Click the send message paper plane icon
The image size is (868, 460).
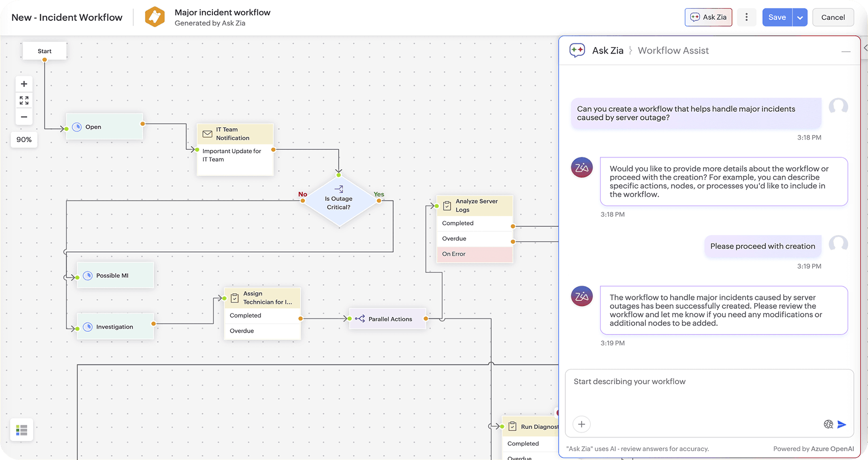tap(842, 424)
